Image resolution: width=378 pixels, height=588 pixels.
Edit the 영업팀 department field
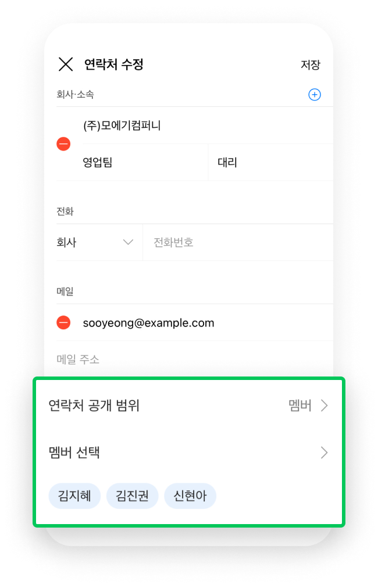[145, 162]
